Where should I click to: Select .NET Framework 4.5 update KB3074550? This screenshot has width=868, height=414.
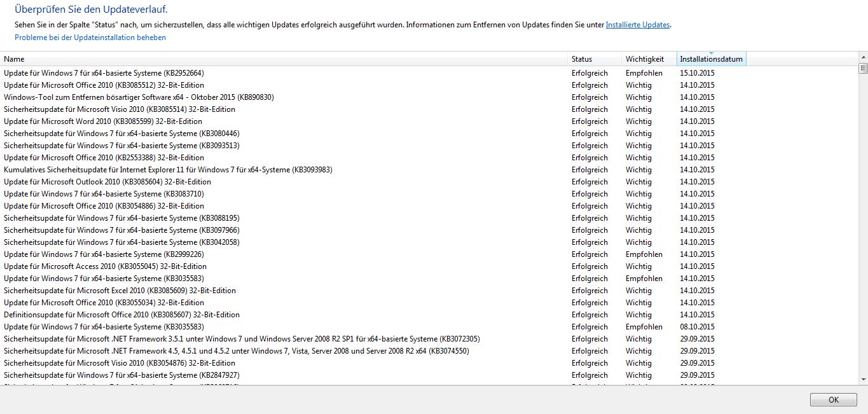[429, 351]
